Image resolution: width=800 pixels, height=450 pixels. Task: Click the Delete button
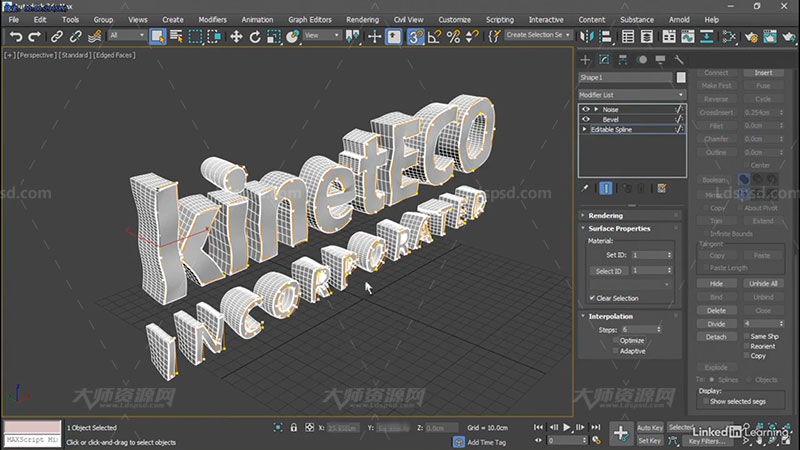tap(716, 310)
